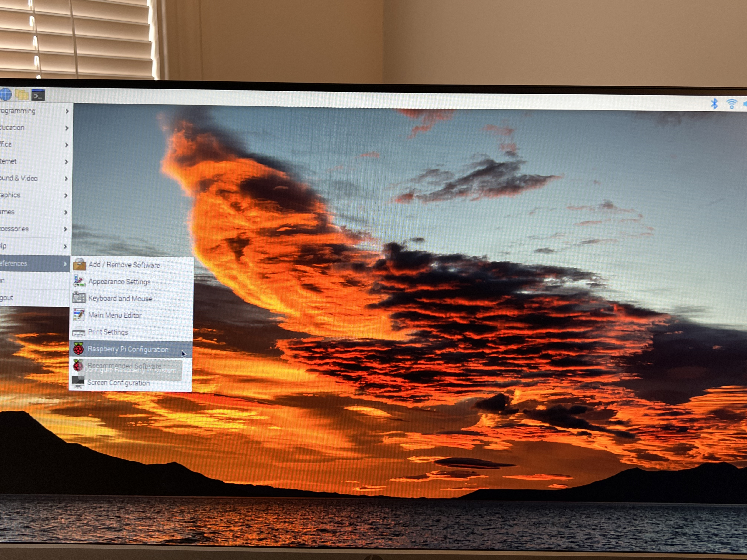This screenshot has height=560, width=747.
Task: Click the Print Settings printer icon
Action: click(x=79, y=332)
